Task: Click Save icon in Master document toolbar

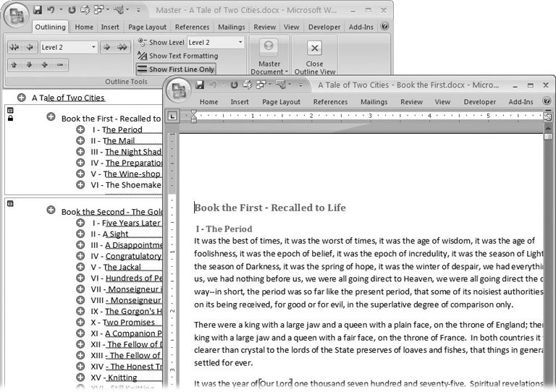Action: click(x=37, y=10)
